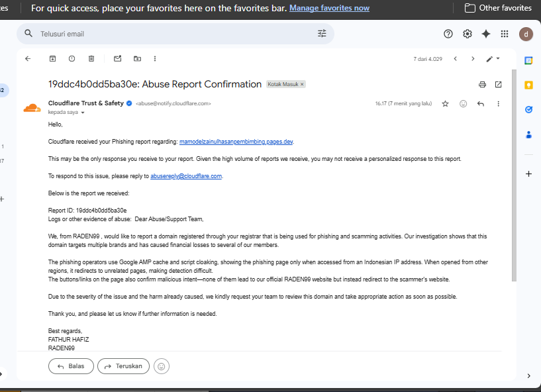Image resolution: width=541 pixels, height=392 pixels.
Task: Click the Teruskan forward button
Action: [x=124, y=366]
